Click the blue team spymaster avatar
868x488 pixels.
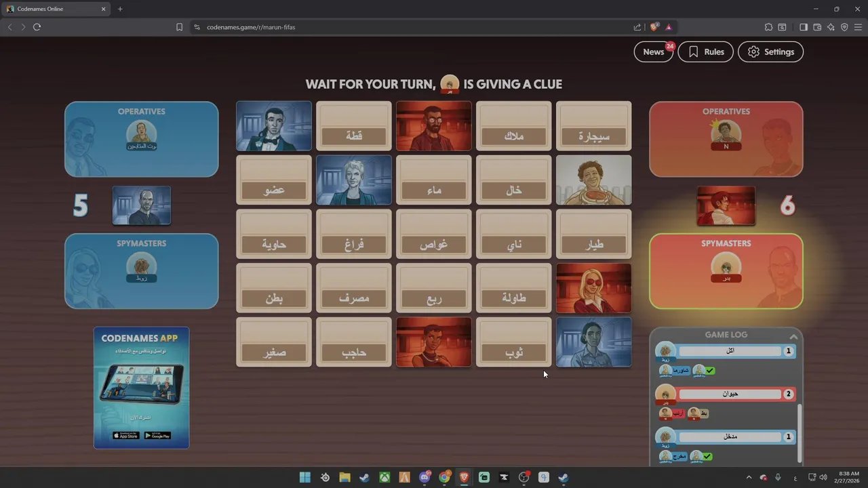(x=142, y=267)
